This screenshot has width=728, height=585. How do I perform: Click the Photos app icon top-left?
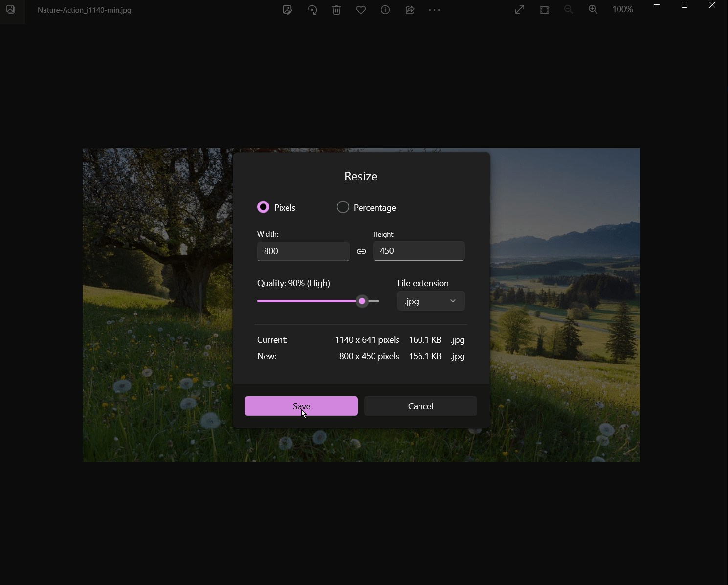tap(11, 10)
